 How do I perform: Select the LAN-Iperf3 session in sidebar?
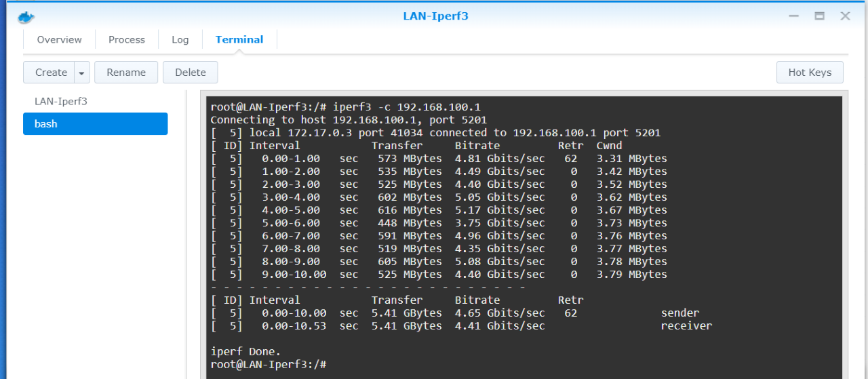61,101
